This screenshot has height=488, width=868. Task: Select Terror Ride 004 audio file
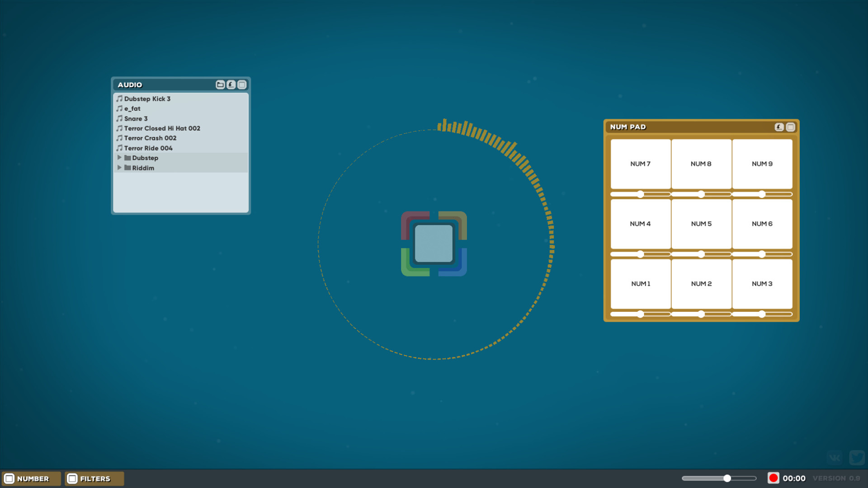coord(147,148)
